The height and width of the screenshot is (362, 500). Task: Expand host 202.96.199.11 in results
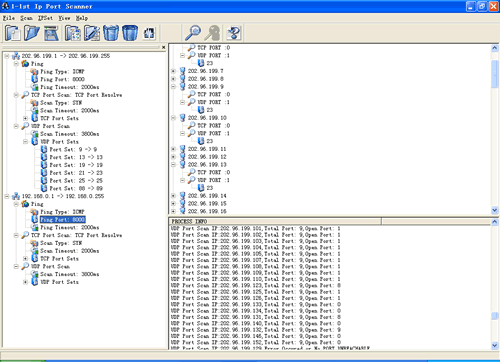pyautogui.click(x=173, y=149)
